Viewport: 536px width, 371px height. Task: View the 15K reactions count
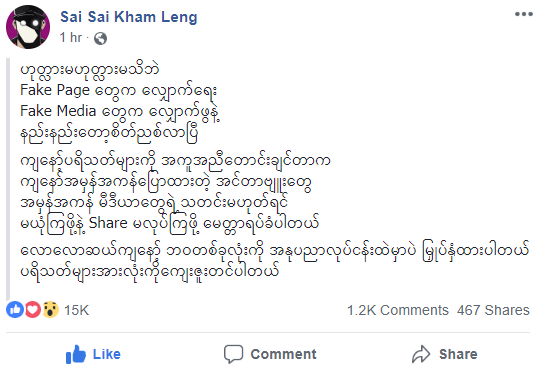coord(77,310)
